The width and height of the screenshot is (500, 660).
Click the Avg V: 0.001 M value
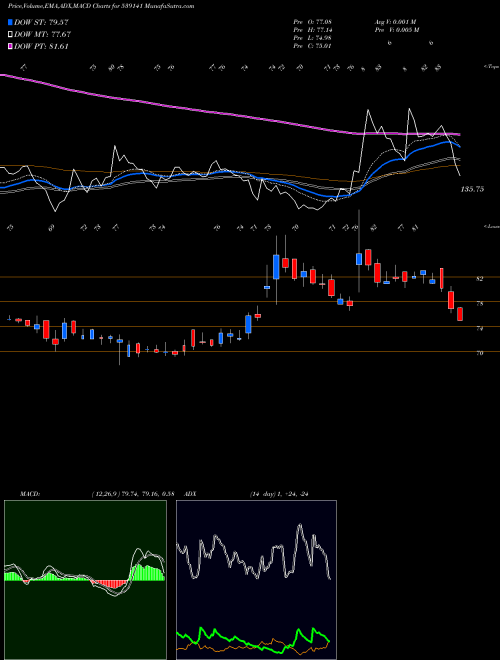(x=395, y=22)
